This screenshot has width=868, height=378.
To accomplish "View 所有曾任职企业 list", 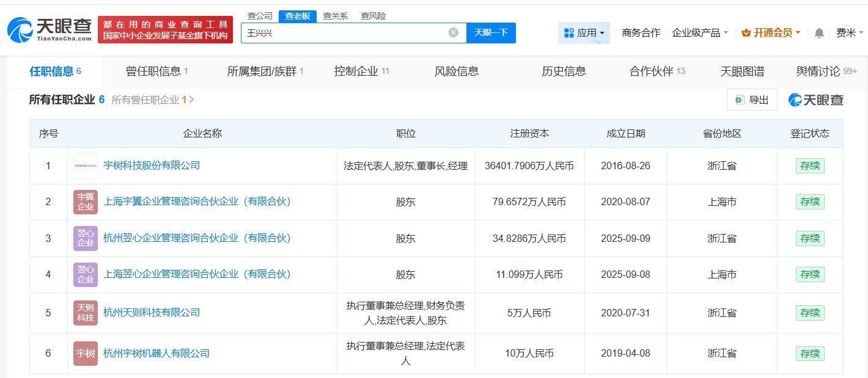I will point(152,100).
